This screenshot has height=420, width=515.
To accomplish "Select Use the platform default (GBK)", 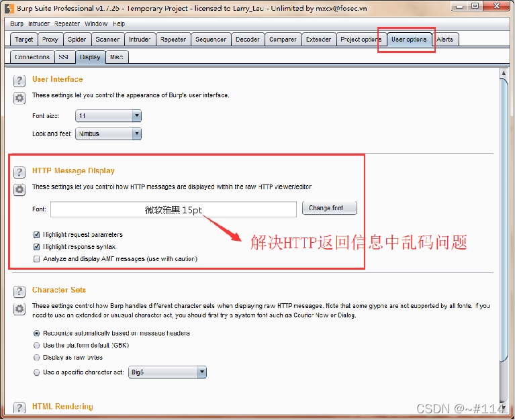I will [36, 345].
